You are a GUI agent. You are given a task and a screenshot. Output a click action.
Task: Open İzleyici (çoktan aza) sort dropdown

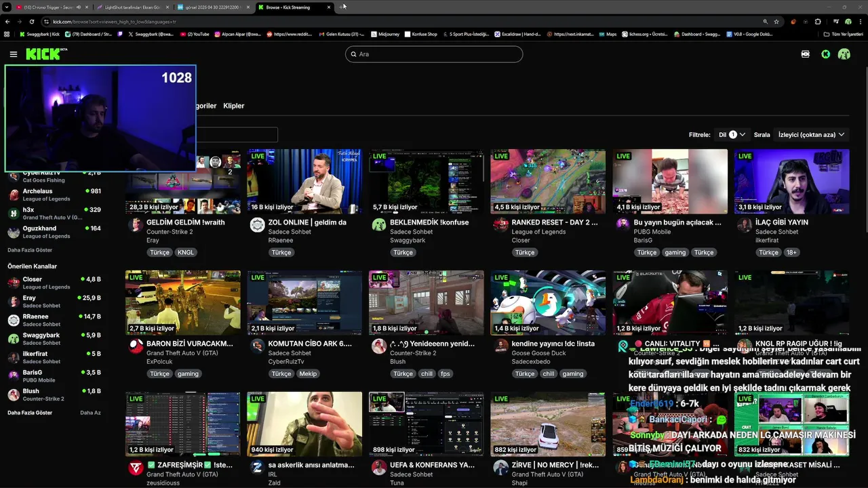point(812,135)
